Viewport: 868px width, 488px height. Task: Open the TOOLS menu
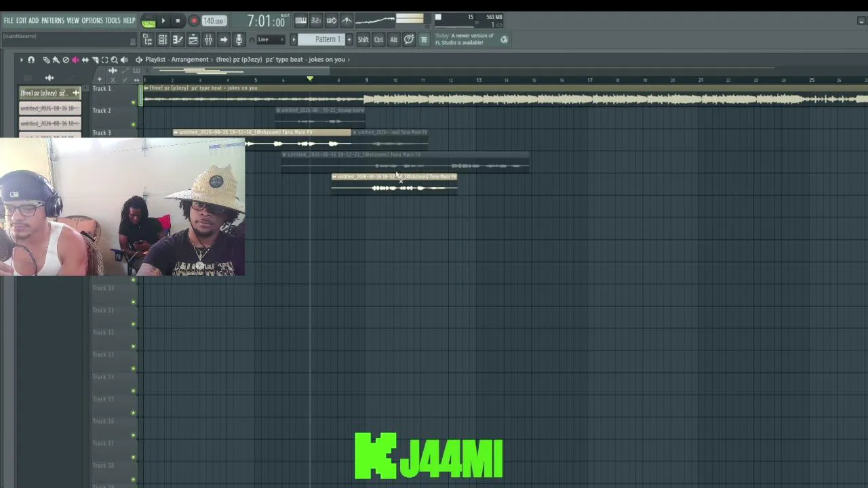[113, 20]
